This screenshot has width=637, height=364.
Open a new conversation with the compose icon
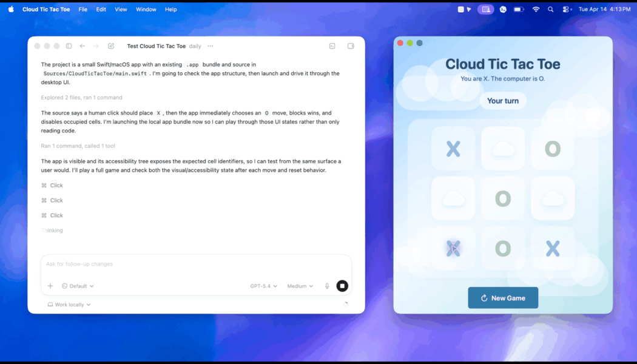[111, 45]
